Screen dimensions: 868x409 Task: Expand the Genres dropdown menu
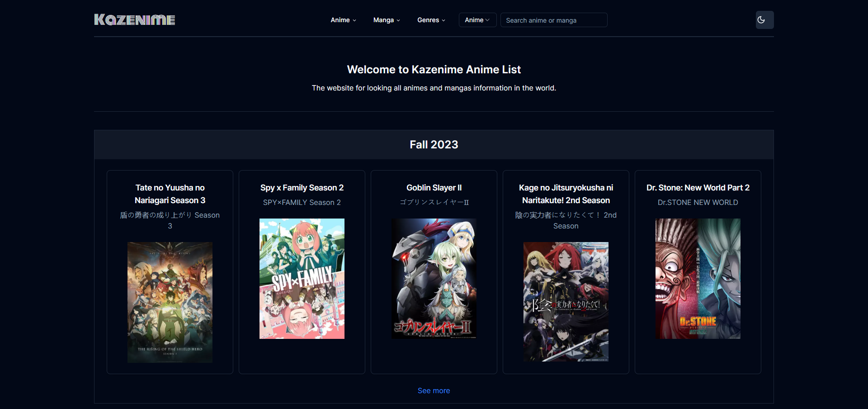pyautogui.click(x=431, y=20)
